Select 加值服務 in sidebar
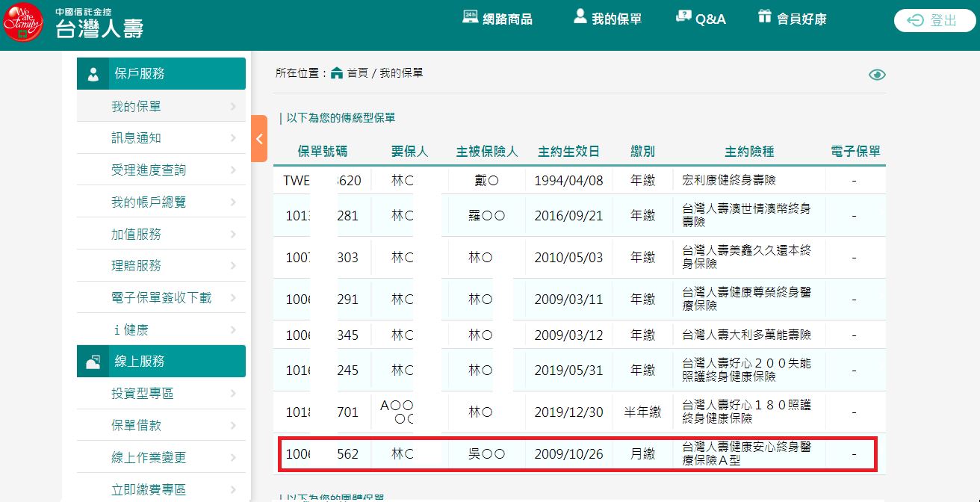The image size is (980, 502). pos(161,235)
